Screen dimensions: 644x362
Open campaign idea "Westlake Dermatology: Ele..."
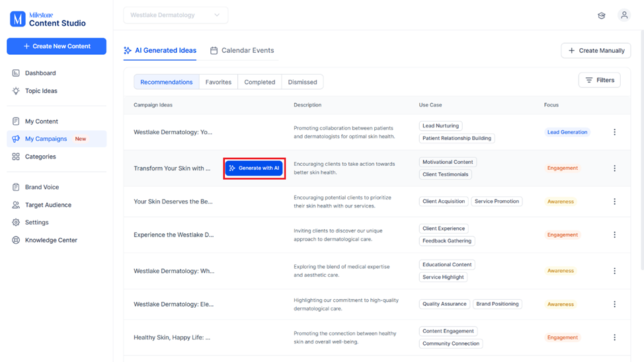(x=173, y=304)
